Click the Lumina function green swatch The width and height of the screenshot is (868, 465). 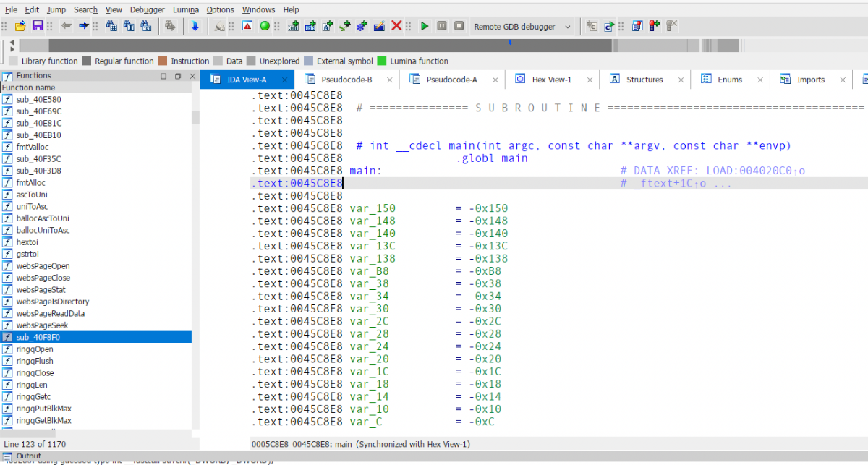(x=382, y=61)
